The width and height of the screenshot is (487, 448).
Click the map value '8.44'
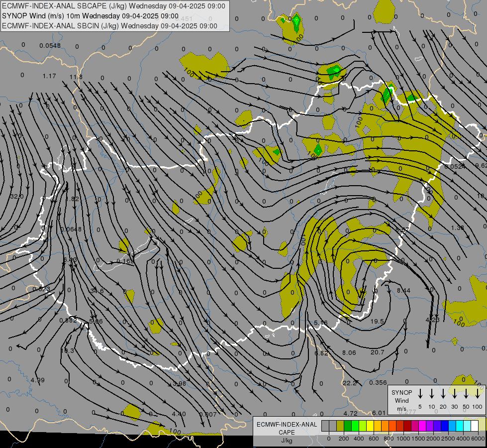[403, 290]
